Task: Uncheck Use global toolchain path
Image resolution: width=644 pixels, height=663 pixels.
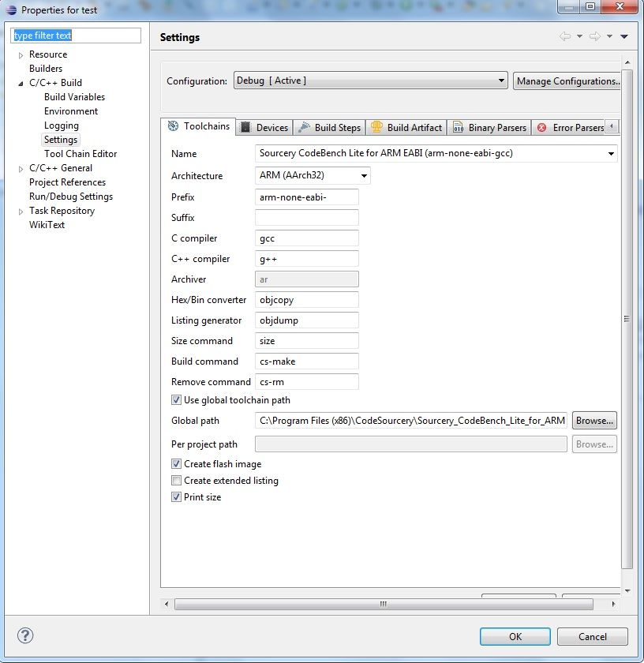Action: [176, 399]
